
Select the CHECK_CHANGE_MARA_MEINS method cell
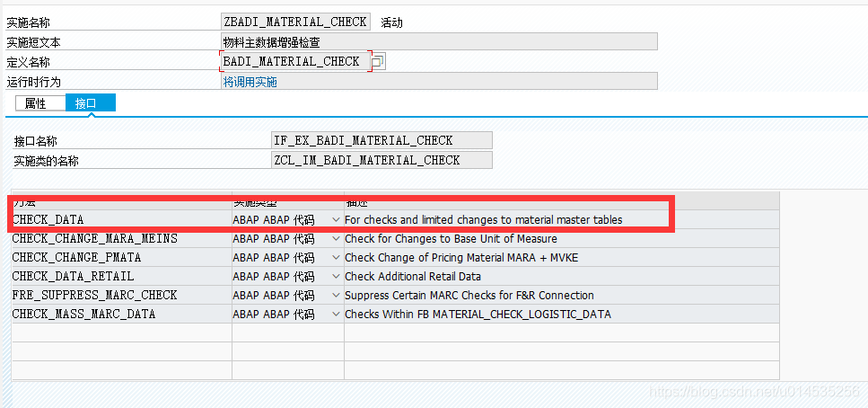pos(122,239)
